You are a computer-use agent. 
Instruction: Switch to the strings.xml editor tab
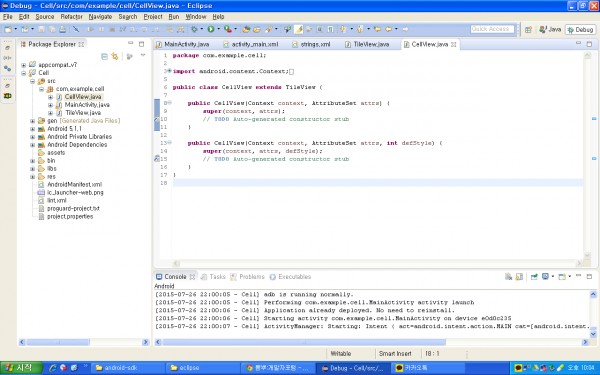pos(311,44)
